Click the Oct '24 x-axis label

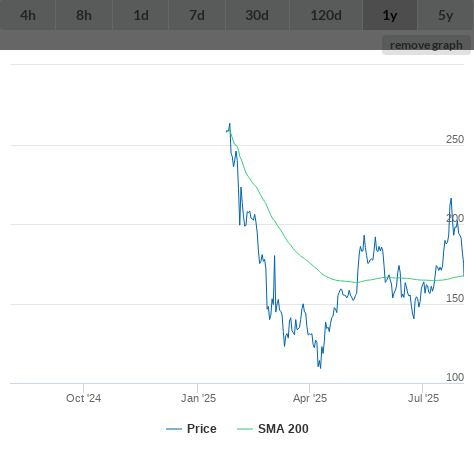83,398
